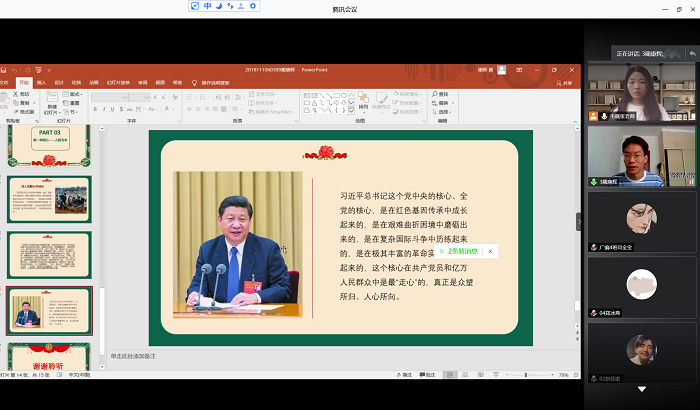Adjust the zoom slider in status bar
The image size is (700, 410).
tap(526, 375)
